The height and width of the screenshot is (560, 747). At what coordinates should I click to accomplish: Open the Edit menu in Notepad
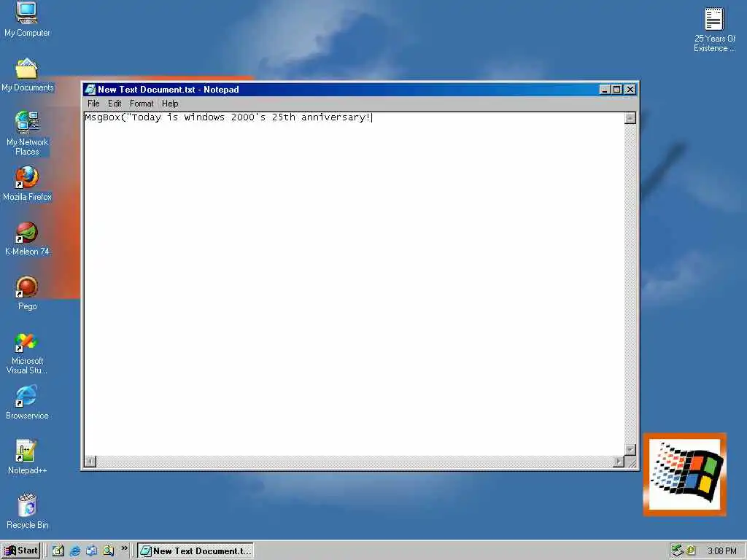(x=115, y=104)
